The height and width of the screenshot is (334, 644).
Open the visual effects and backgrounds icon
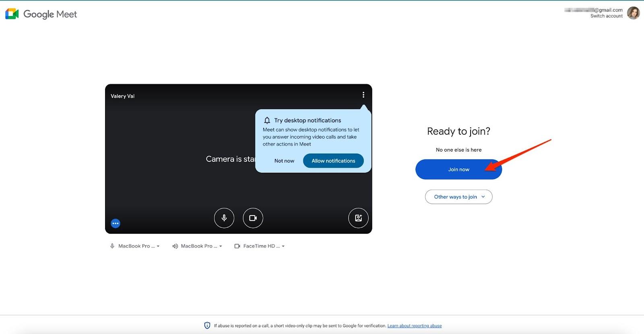pyautogui.click(x=358, y=218)
